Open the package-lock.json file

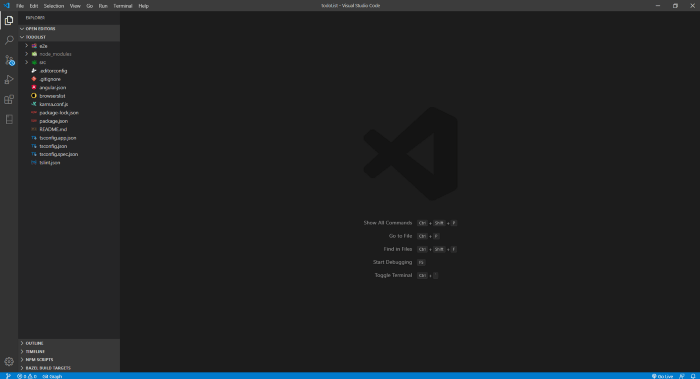[x=69, y=113]
